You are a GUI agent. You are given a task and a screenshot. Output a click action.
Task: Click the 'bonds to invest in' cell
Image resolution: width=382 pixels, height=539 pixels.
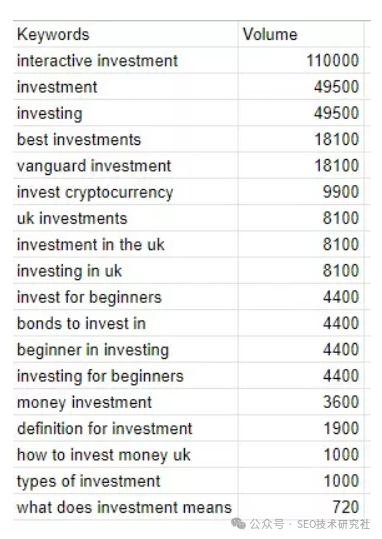125,323
